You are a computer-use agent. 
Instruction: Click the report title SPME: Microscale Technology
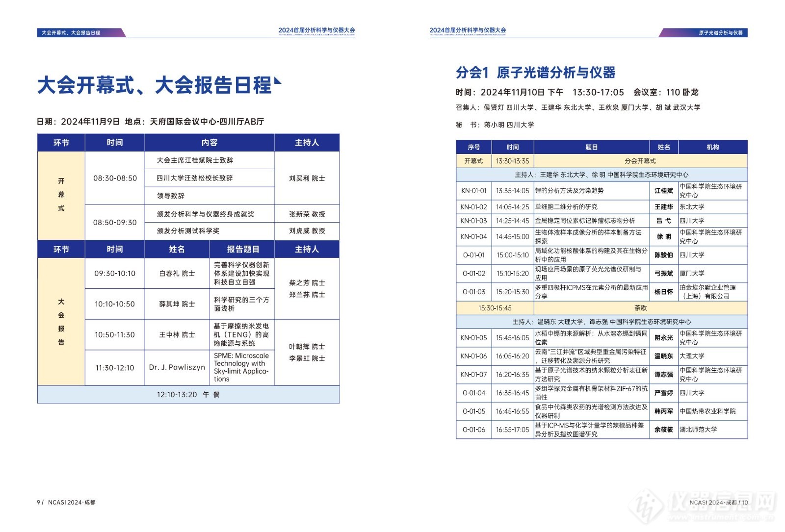241,367
